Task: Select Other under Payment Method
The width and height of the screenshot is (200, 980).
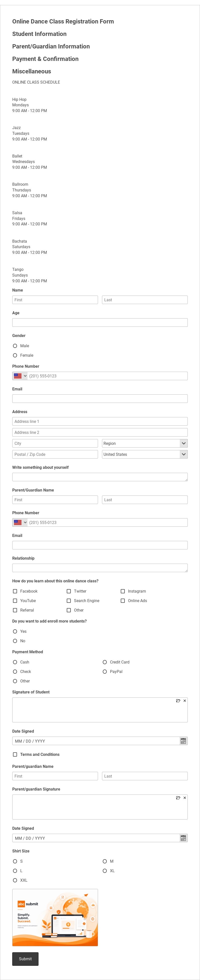Action: coord(15,681)
